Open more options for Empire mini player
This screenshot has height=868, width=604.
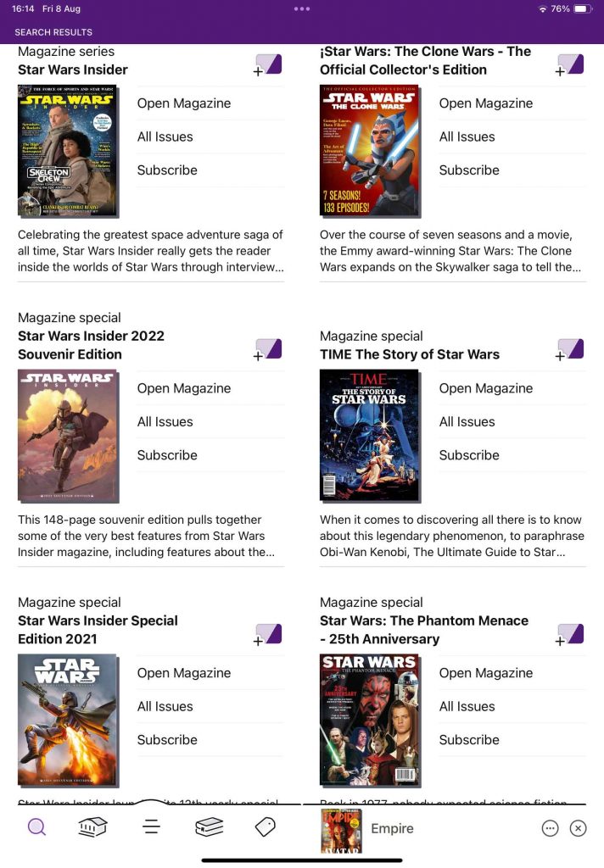point(550,828)
